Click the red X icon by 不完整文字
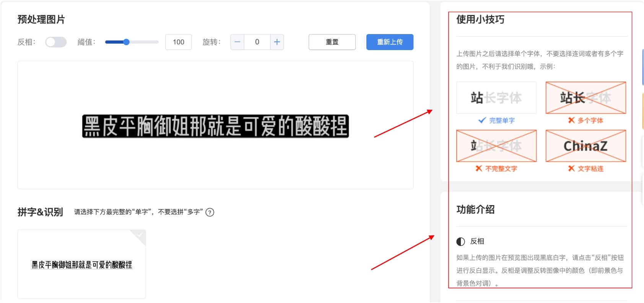Screen dimensions: 644x303 (479, 168)
